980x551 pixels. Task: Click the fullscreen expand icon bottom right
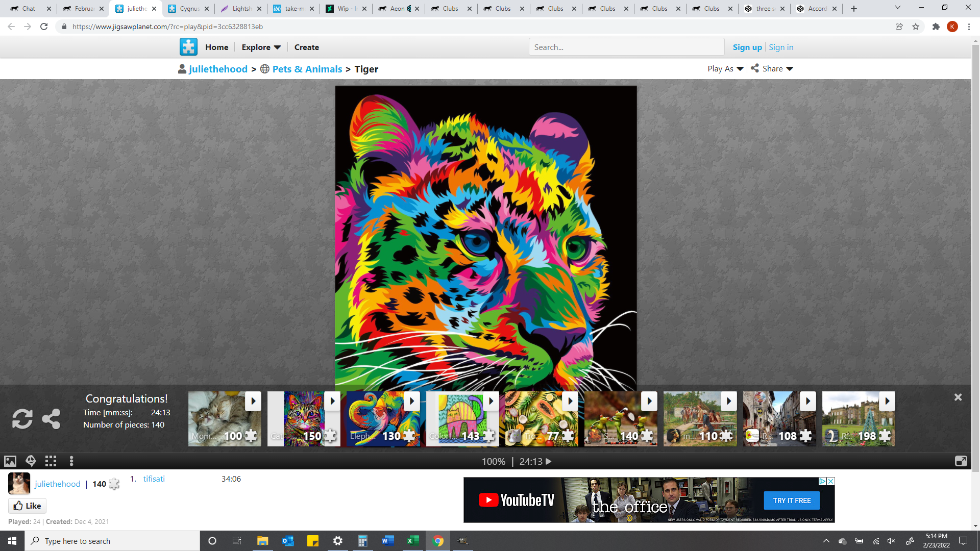961,461
